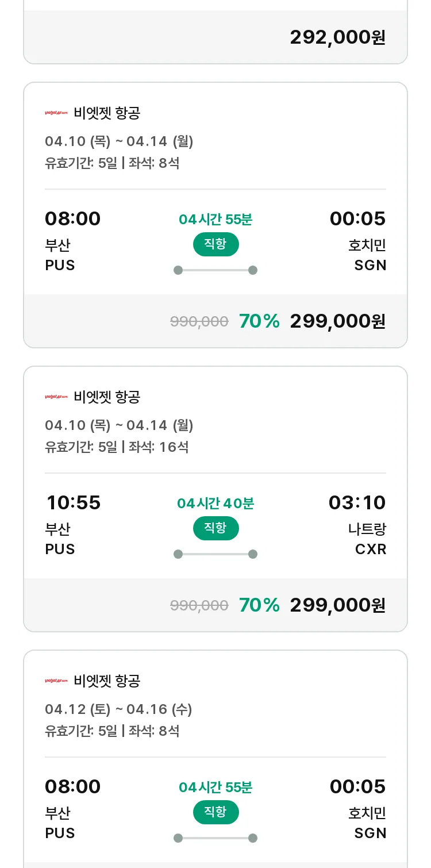431x868 pixels.
Task: Click the 04.12 (토) ~ 04.16 (수) date range
Action: [x=118, y=709]
